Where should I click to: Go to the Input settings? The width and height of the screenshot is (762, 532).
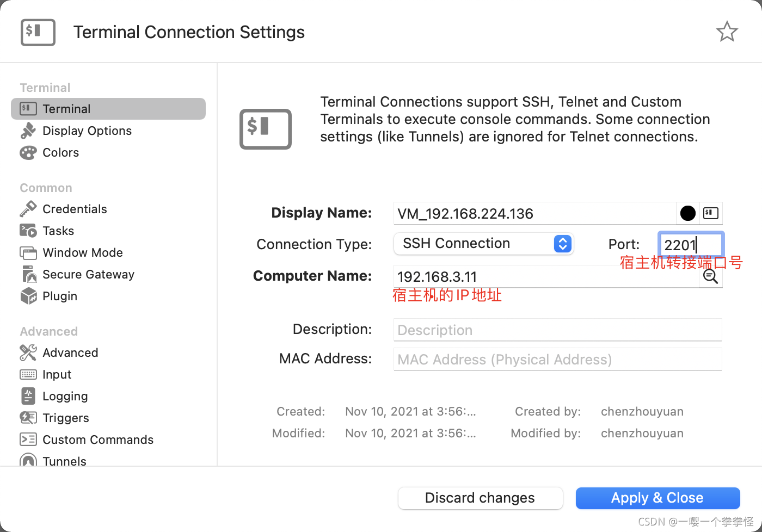click(x=57, y=374)
